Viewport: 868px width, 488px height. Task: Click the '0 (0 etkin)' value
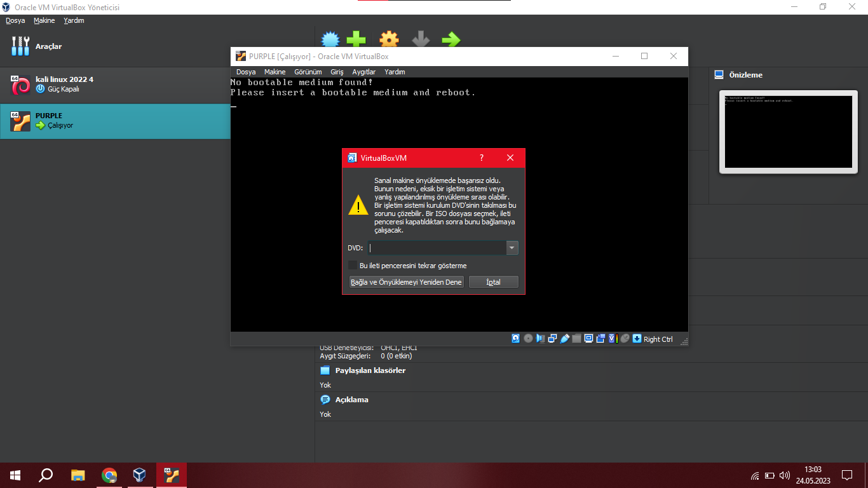[397, 356]
